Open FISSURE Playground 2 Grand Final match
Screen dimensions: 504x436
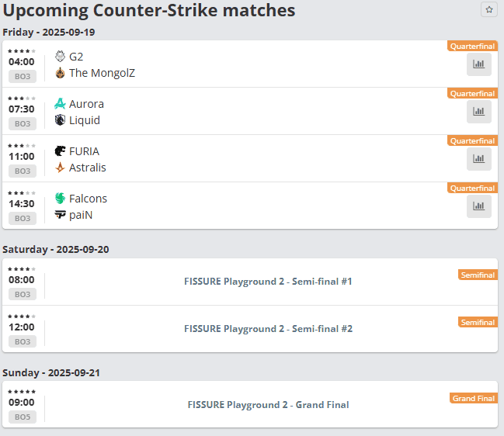point(268,404)
